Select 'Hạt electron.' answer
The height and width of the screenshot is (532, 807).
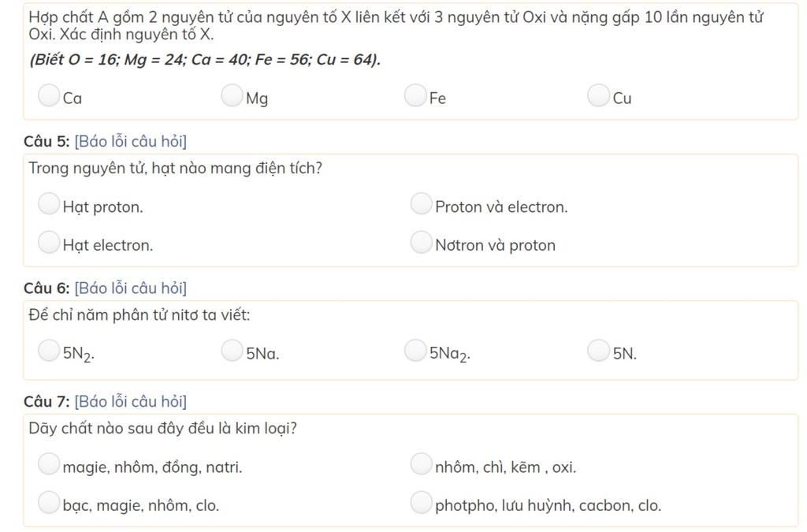pyautogui.click(x=49, y=242)
